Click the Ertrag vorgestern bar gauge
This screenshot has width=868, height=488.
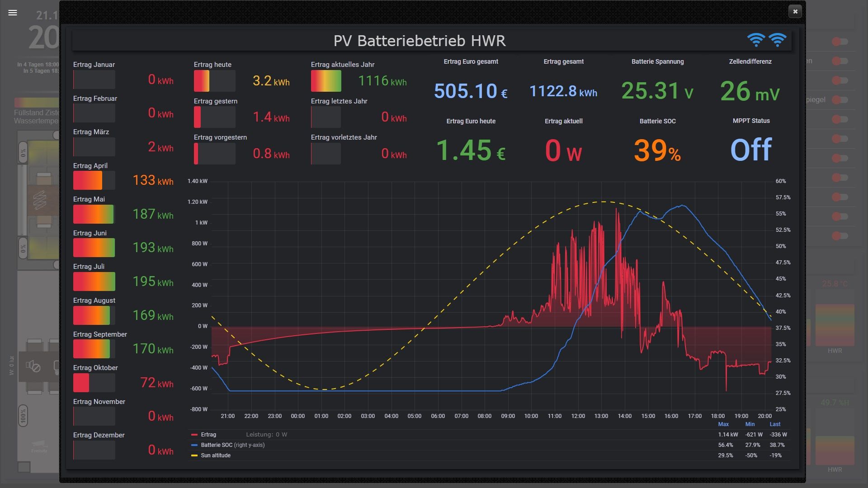click(215, 154)
